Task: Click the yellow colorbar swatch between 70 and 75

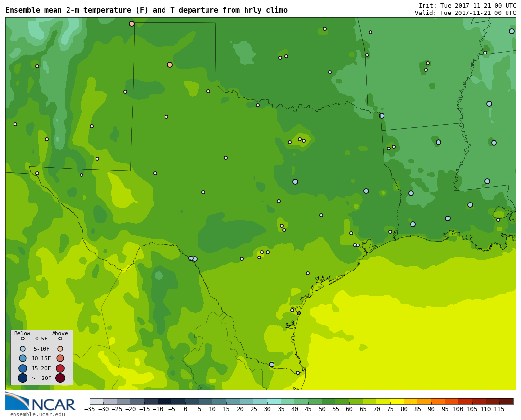Action: coord(383,401)
